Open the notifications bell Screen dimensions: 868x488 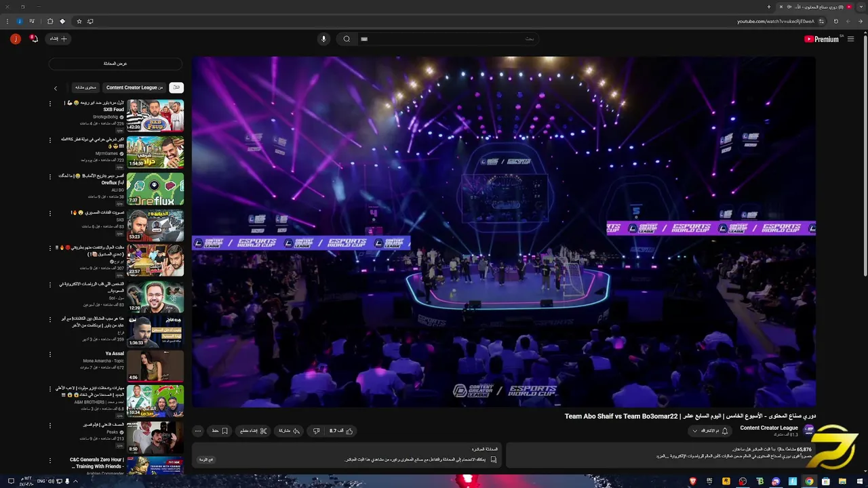click(34, 39)
